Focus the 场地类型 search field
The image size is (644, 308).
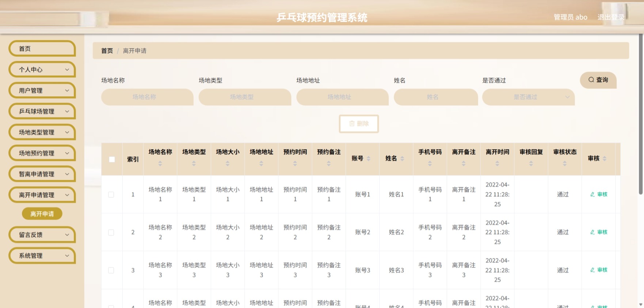[x=245, y=97]
